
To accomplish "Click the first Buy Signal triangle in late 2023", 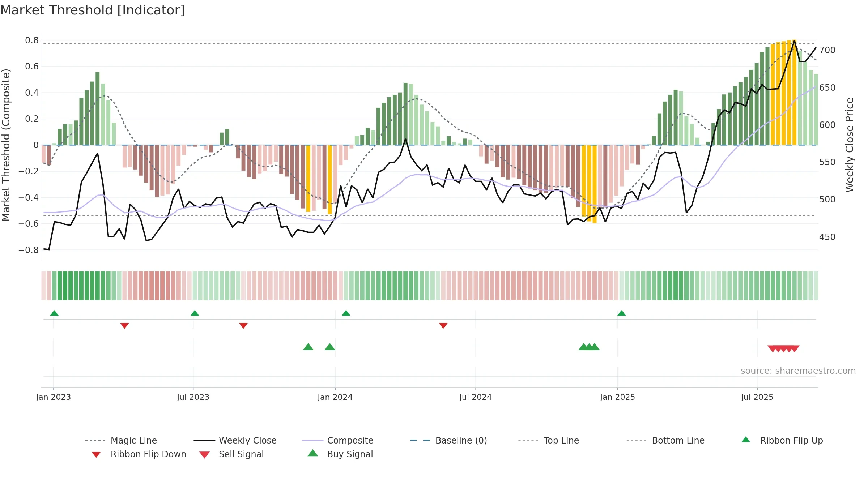I will click(x=308, y=347).
